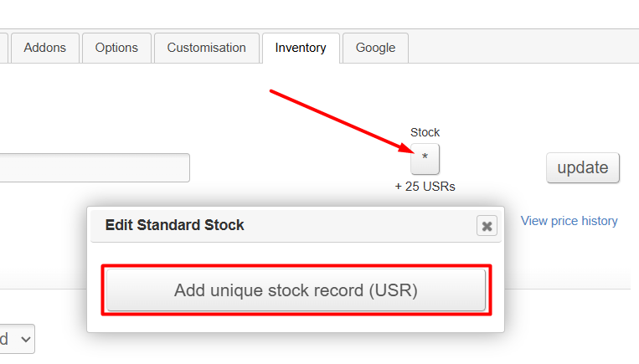Click the Stock asterisk button
The height and width of the screenshot is (364, 639).
point(425,158)
